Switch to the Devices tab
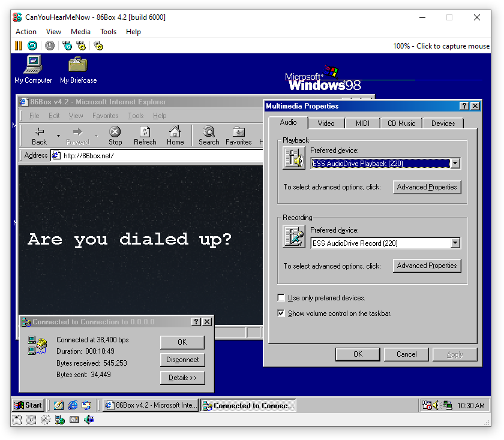Viewport: 504px width, 440px height. (443, 123)
